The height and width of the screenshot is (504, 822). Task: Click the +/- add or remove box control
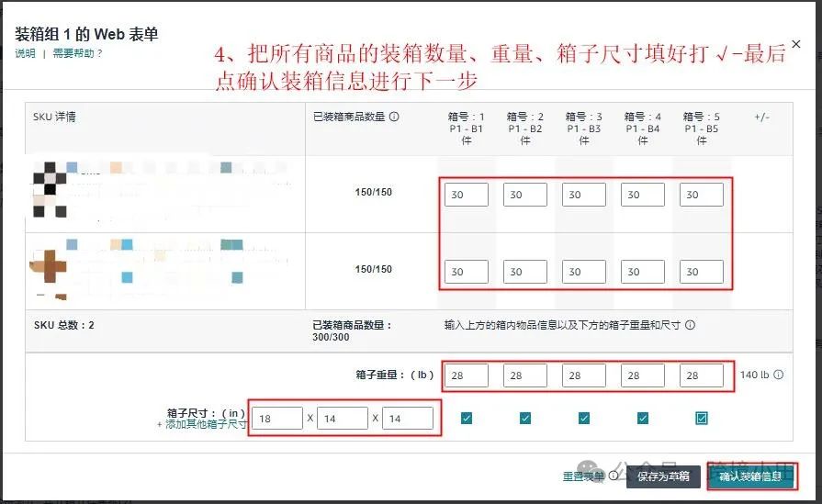click(761, 117)
